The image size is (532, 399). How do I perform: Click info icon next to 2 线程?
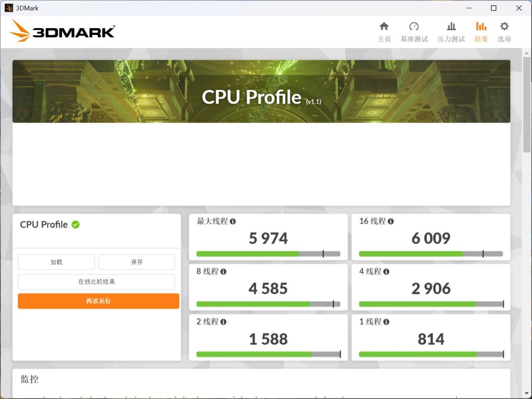(x=224, y=322)
